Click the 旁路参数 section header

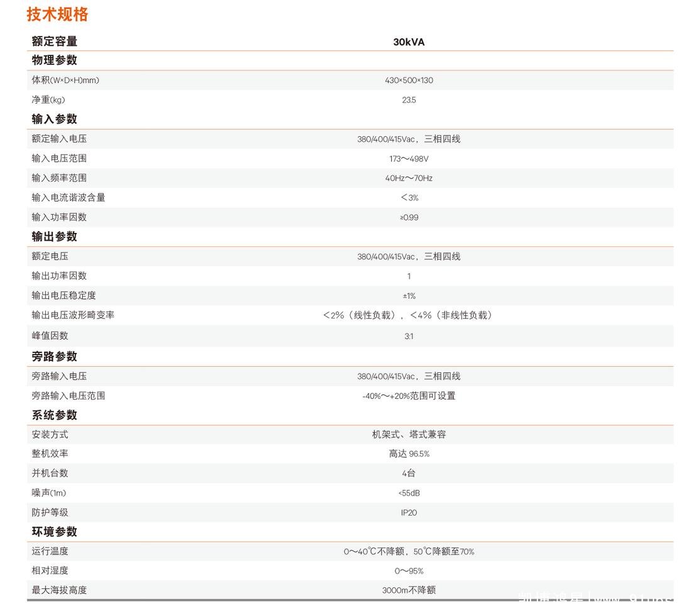[x=55, y=357]
